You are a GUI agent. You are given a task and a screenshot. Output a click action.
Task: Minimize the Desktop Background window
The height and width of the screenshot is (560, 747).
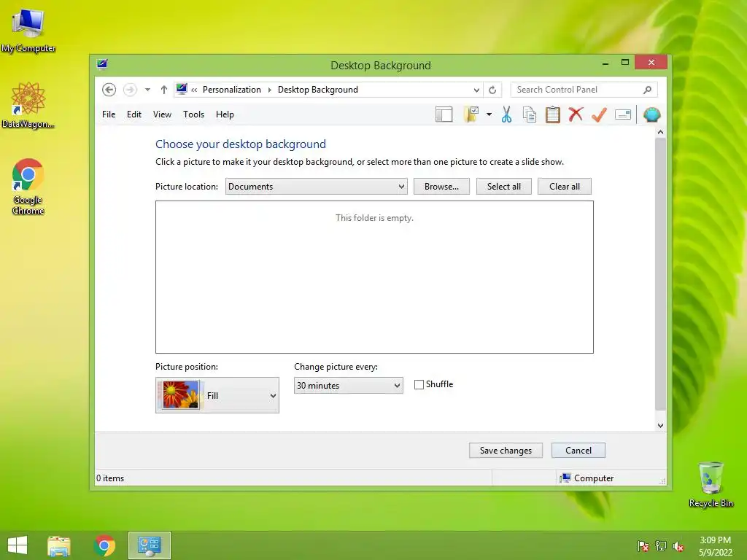[x=605, y=63]
